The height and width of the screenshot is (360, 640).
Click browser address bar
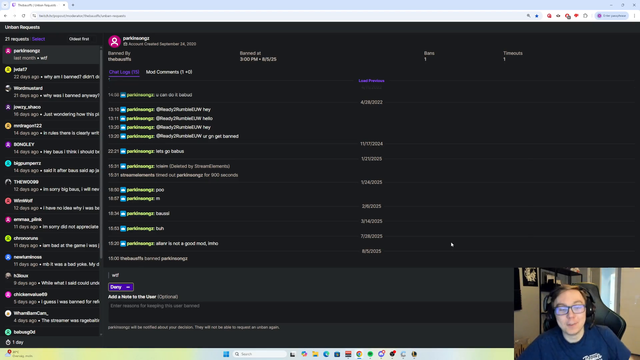coord(278,16)
